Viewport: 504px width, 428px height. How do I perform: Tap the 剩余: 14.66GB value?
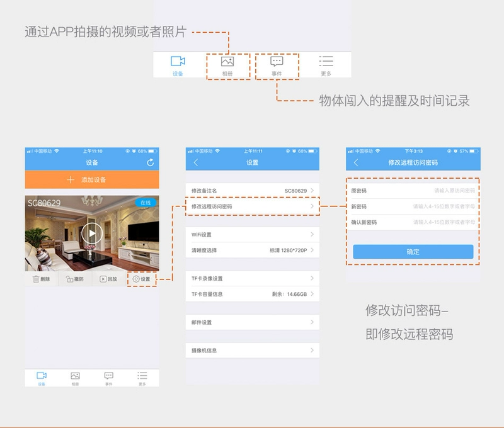point(289,294)
